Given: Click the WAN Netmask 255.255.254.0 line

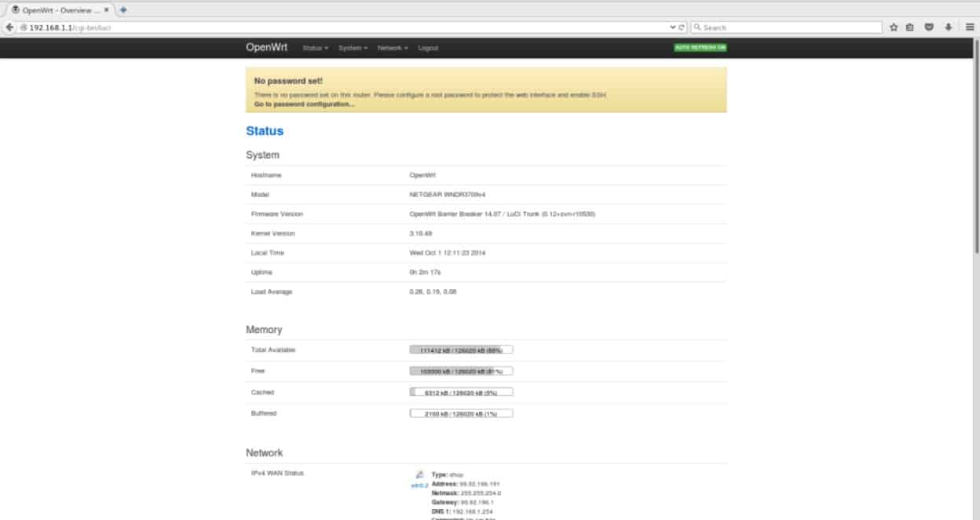Looking at the screenshot, I should tap(466, 493).
